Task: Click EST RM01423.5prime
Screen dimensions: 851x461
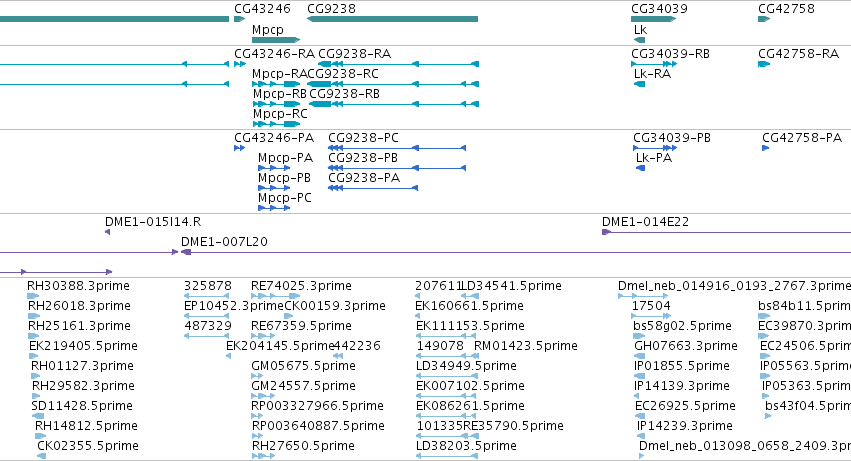Action: (x=525, y=346)
